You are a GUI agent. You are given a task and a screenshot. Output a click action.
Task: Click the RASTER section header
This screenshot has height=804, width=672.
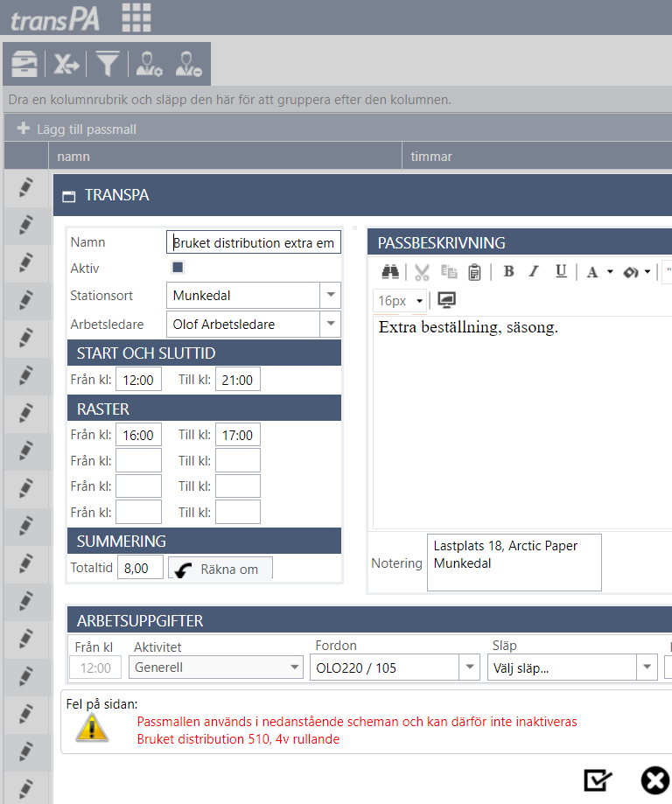point(204,409)
